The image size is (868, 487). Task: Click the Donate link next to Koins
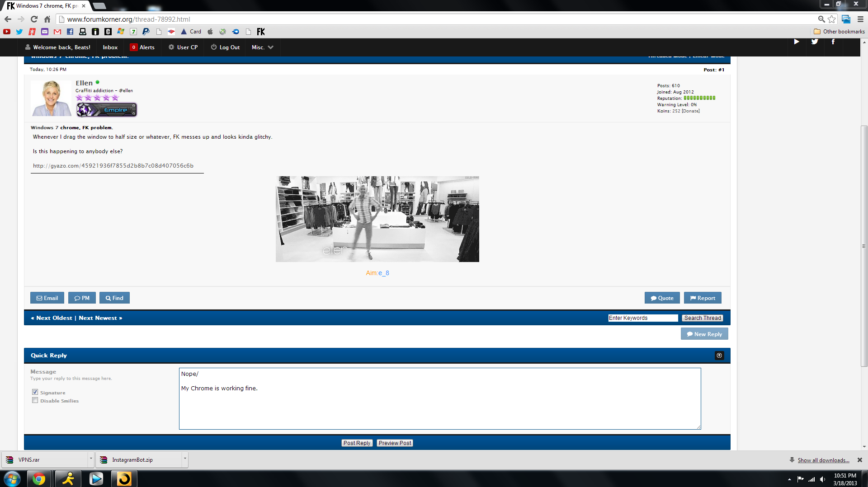pos(691,111)
